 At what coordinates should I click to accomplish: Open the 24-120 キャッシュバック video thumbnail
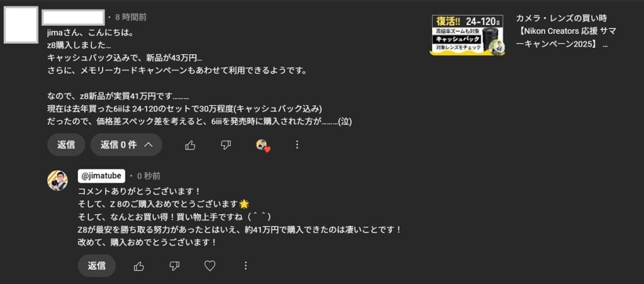point(467,35)
